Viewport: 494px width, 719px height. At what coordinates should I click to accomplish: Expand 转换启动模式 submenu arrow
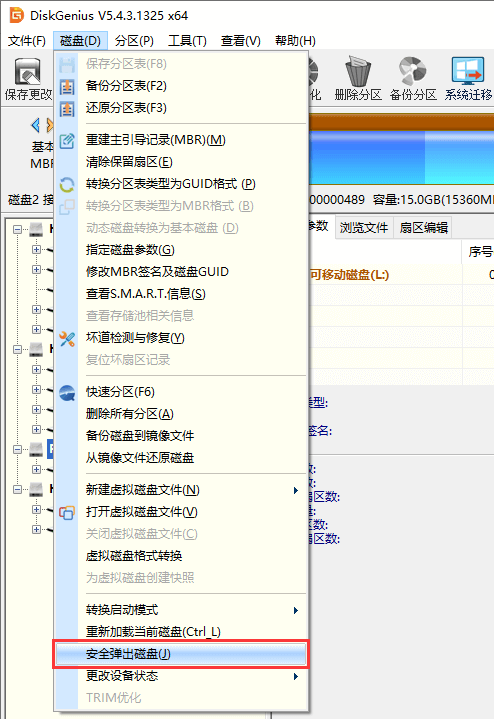pyautogui.click(x=296, y=610)
